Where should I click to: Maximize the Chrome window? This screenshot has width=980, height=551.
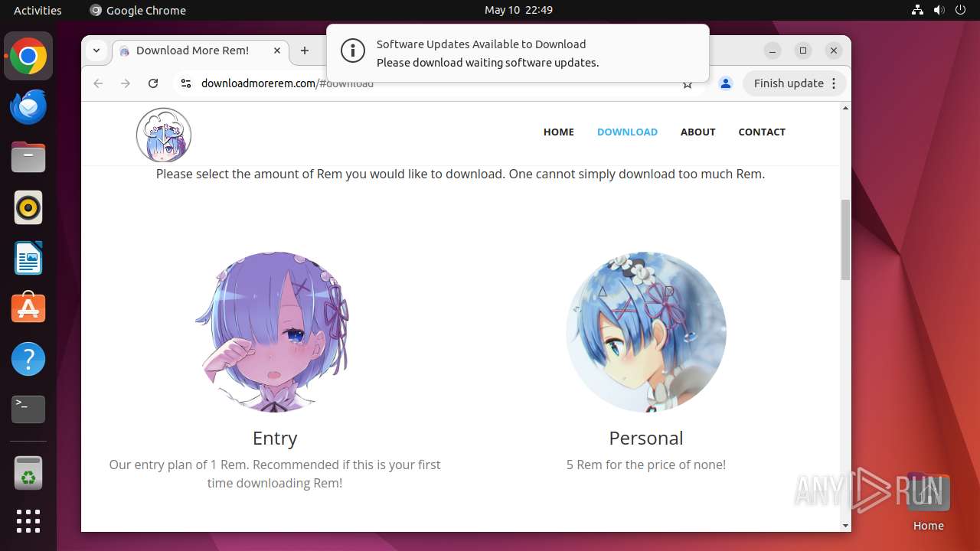pos(802,51)
